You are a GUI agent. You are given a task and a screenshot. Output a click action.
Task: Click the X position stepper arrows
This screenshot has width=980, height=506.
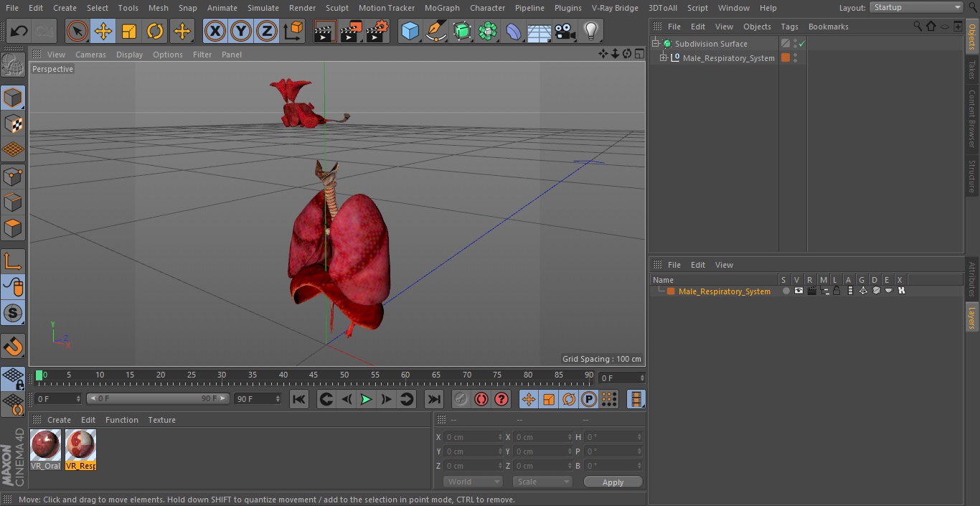500,437
